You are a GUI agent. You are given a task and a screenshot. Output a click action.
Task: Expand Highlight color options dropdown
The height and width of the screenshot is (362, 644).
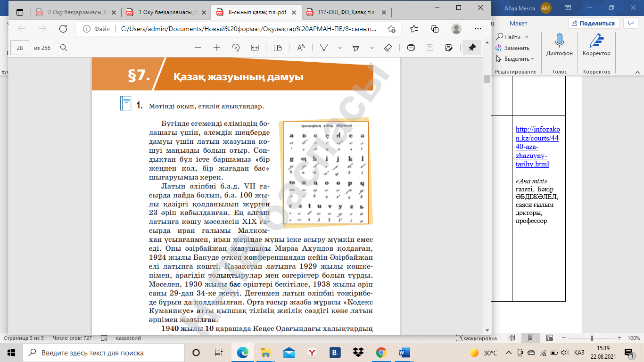(372, 48)
